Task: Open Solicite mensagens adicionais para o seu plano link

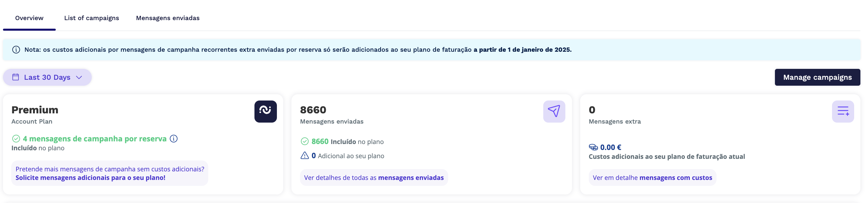Action: tap(90, 178)
